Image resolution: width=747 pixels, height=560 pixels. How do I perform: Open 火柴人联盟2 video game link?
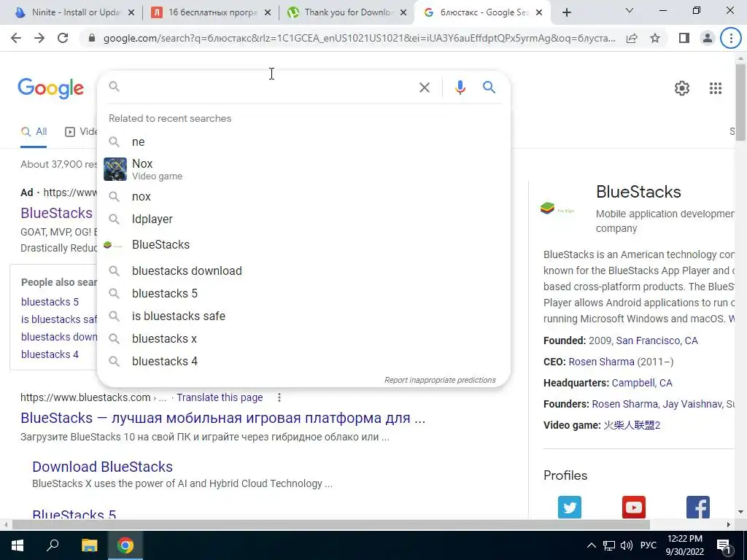pyautogui.click(x=632, y=425)
